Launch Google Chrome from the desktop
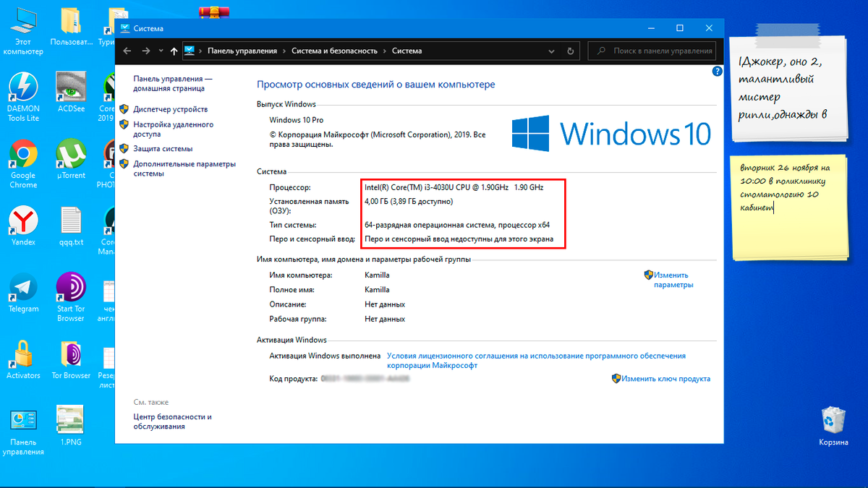 tap(23, 163)
